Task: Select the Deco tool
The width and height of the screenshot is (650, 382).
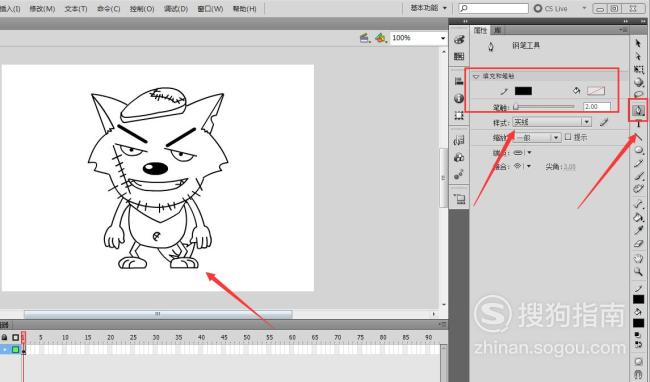Action: [x=638, y=189]
